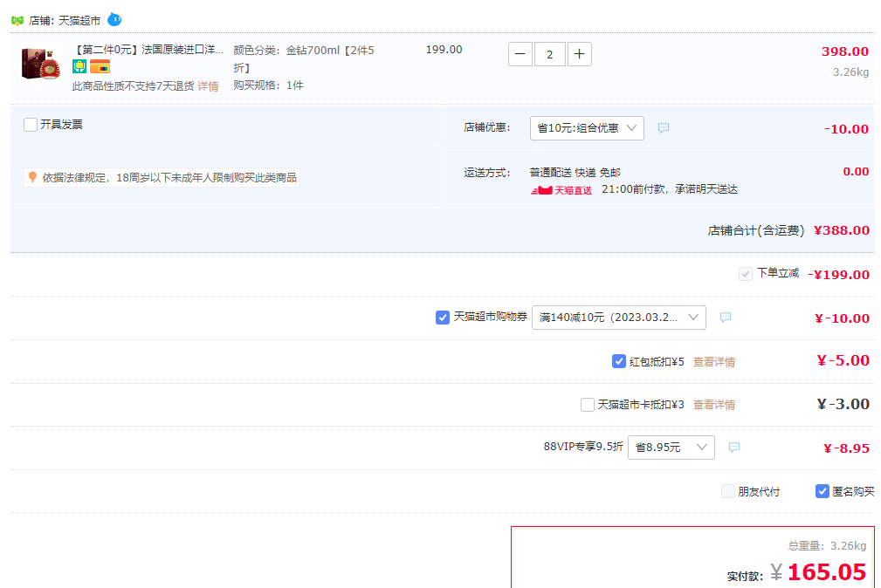Click comment icon beside 88VIP dropdown
The image size is (881, 588).
(x=733, y=447)
